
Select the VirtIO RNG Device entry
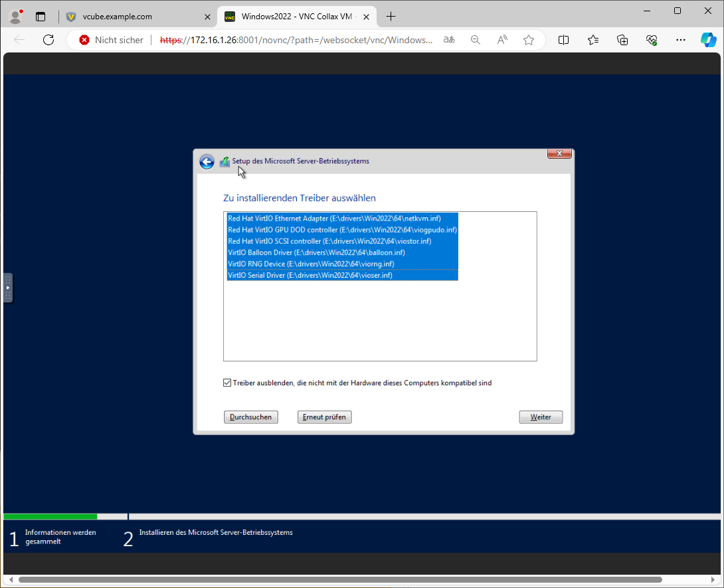point(342,264)
